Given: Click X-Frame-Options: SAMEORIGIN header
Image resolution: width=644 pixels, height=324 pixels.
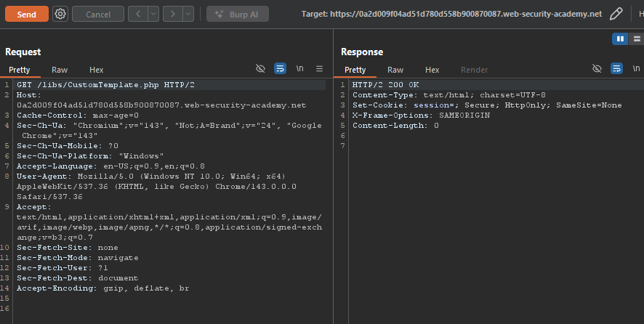Looking at the screenshot, I should click(421, 115).
